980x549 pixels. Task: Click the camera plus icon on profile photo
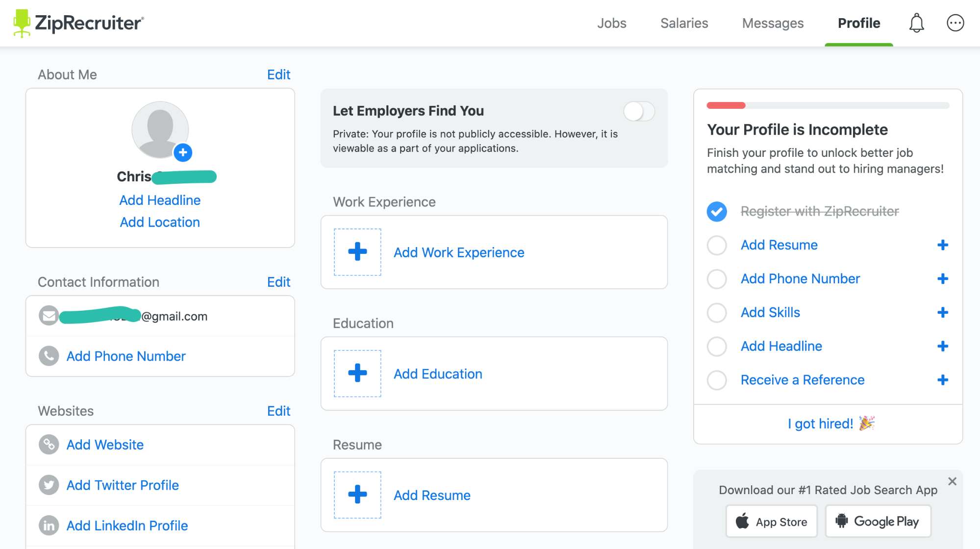(x=183, y=152)
